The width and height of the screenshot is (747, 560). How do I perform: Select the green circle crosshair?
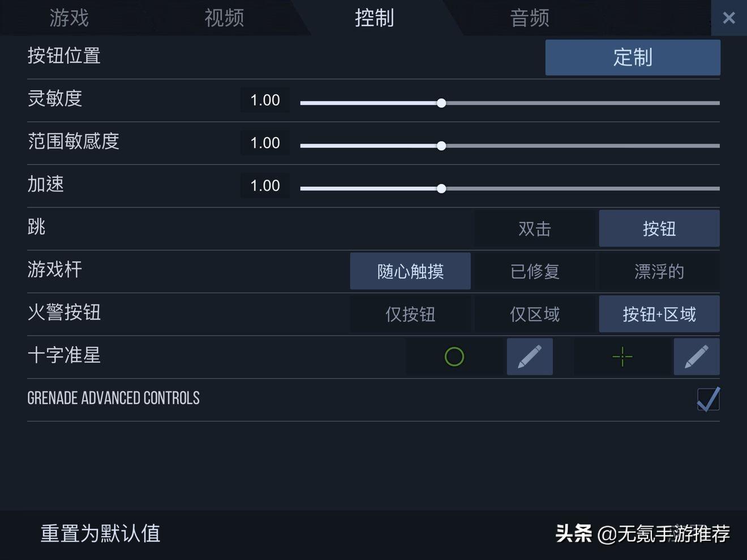point(454,357)
